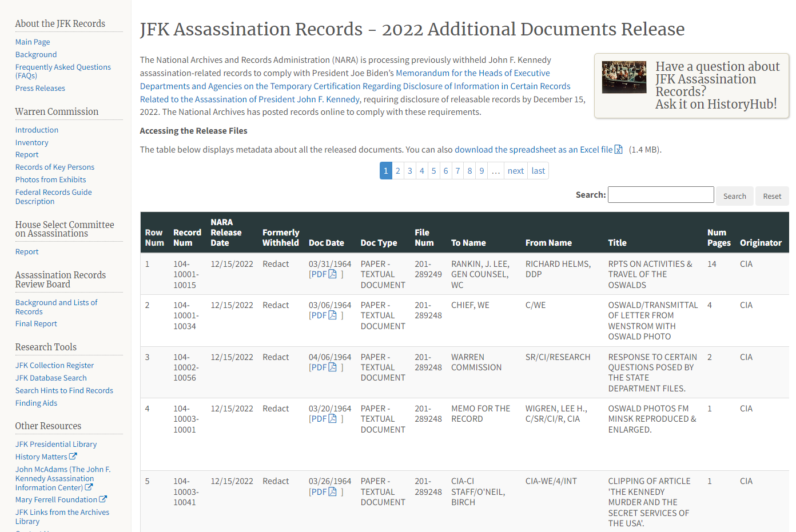
Task: Open the Press Releases link
Action: (40, 88)
